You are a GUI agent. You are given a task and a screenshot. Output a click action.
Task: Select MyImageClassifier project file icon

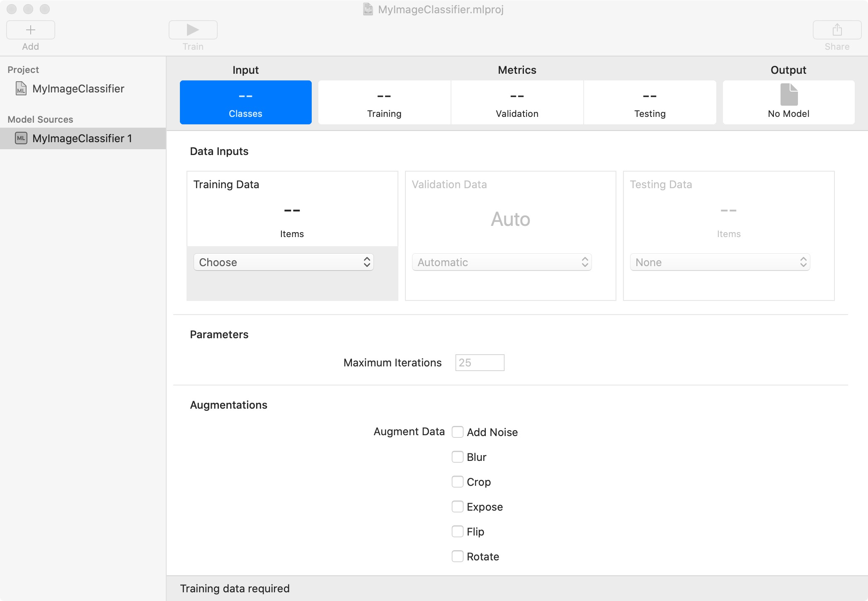[21, 89]
